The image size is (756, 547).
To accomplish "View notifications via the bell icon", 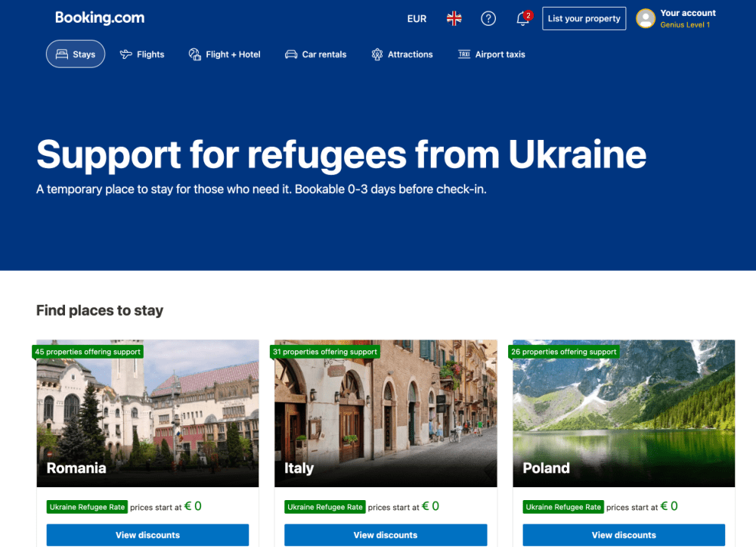I will tap(522, 20).
